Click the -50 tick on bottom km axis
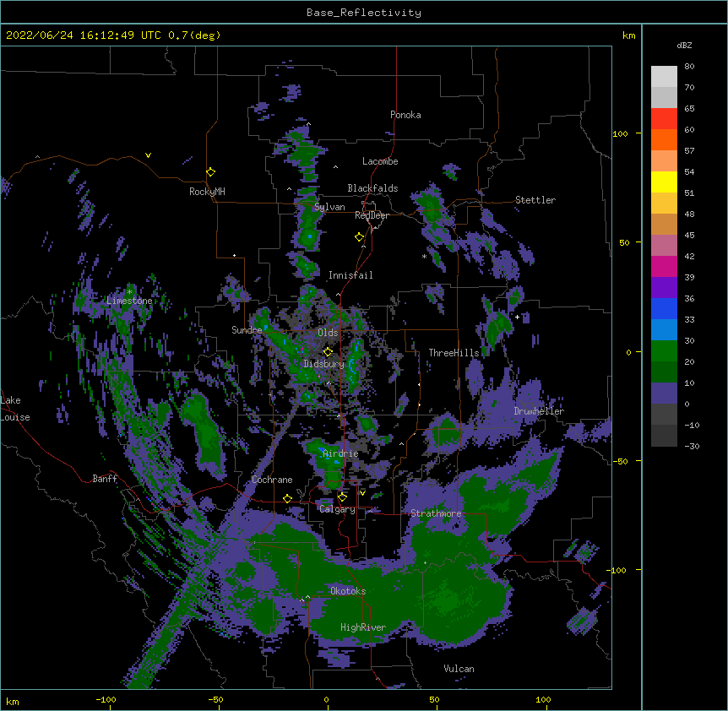The image size is (728, 711). pos(215,700)
